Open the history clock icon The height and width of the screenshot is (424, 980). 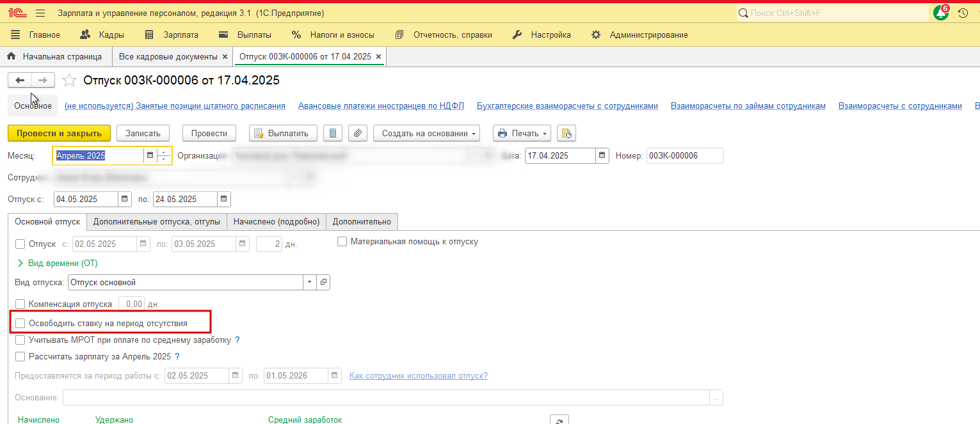[x=963, y=13]
